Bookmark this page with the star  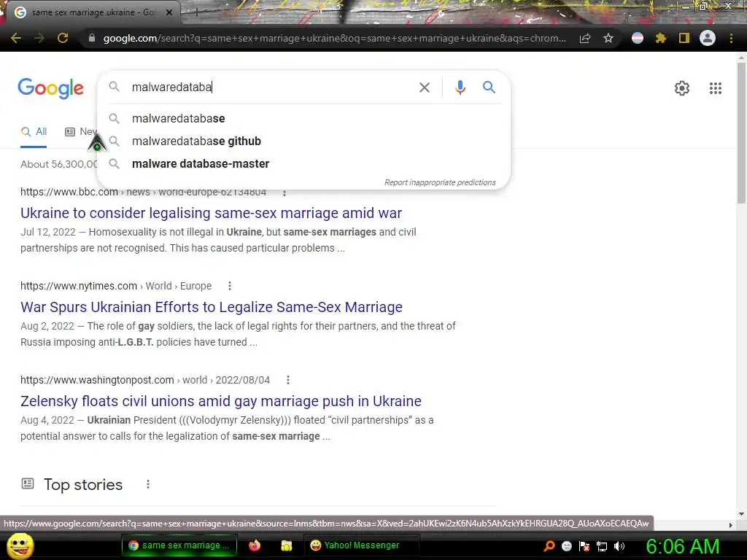point(608,38)
